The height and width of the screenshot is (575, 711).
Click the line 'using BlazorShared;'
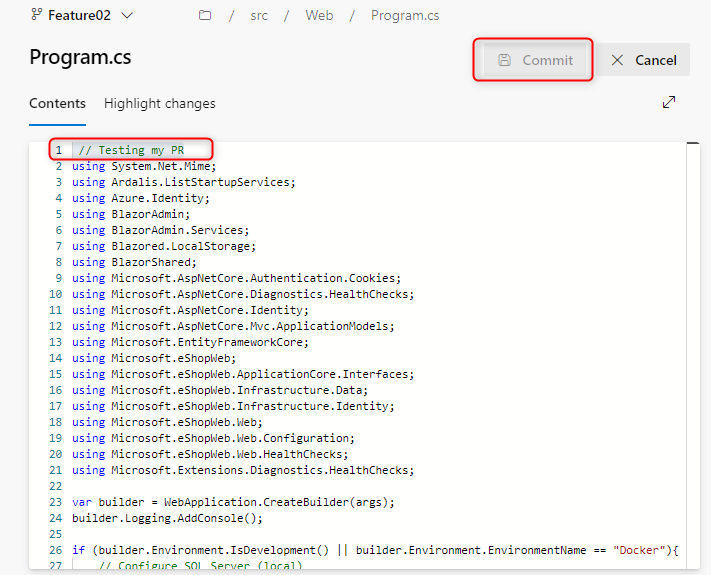[134, 262]
